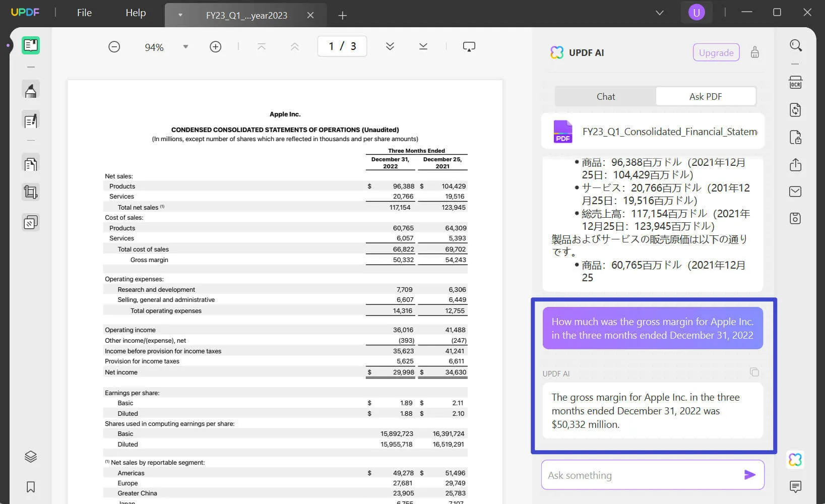Click the Ask something input field

(x=640, y=475)
